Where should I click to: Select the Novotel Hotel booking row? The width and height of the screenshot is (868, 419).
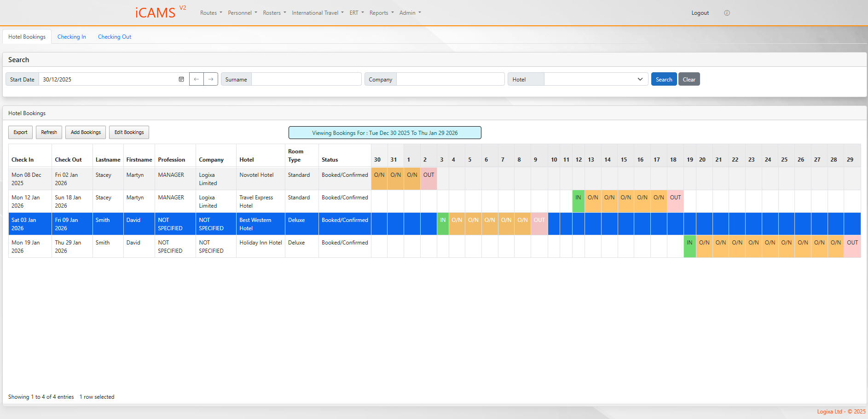256,179
